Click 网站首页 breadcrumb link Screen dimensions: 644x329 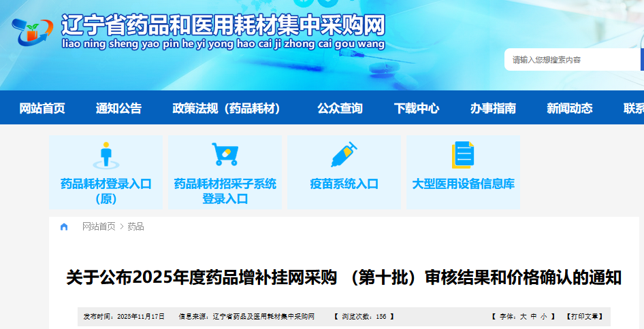coord(99,227)
